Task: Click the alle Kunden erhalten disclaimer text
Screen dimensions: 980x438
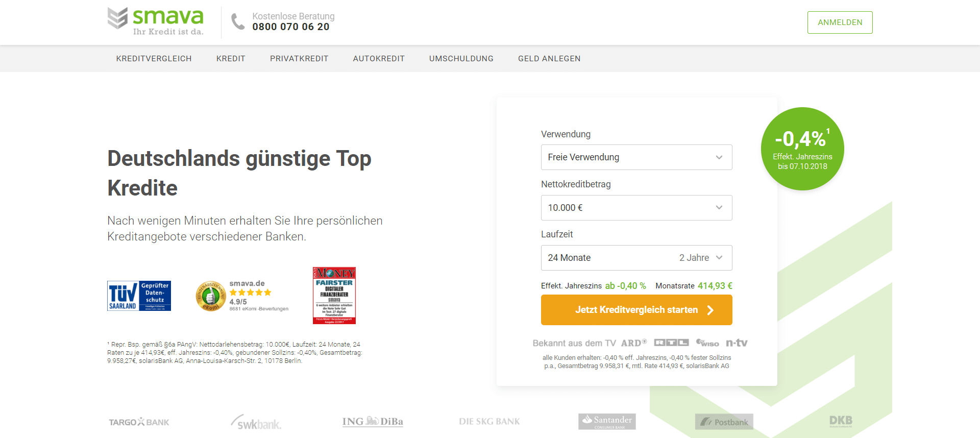Action: (636, 362)
